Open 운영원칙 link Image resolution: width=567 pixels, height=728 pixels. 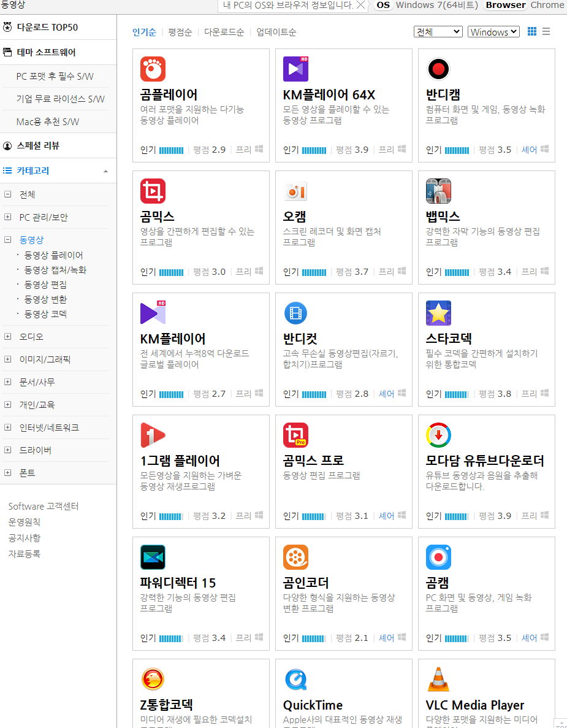[x=24, y=522]
